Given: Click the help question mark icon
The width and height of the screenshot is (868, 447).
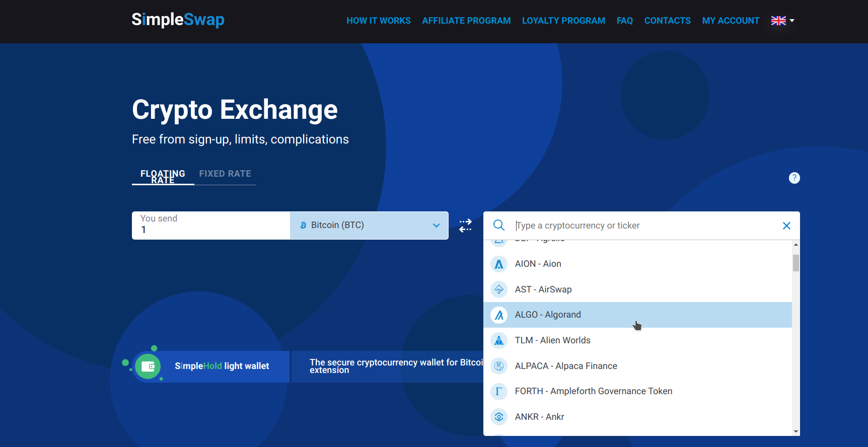Looking at the screenshot, I should [x=794, y=178].
